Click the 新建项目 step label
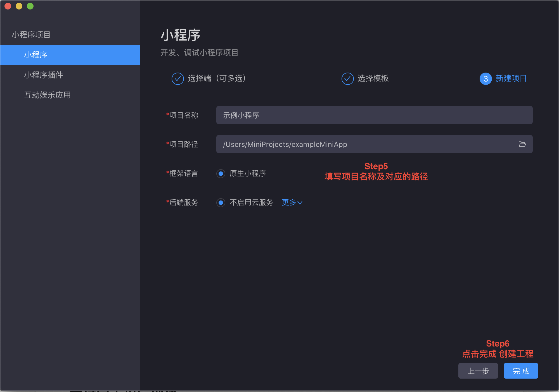559x392 pixels. [511, 78]
